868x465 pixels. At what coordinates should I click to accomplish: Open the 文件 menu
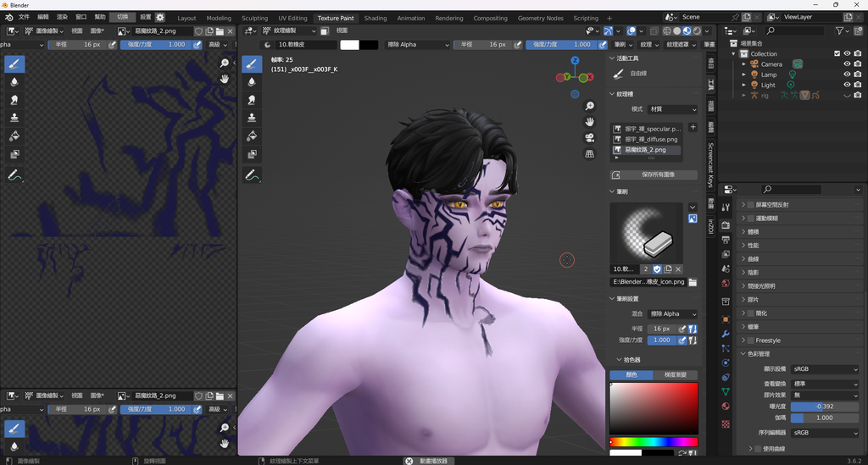click(x=25, y=17)
